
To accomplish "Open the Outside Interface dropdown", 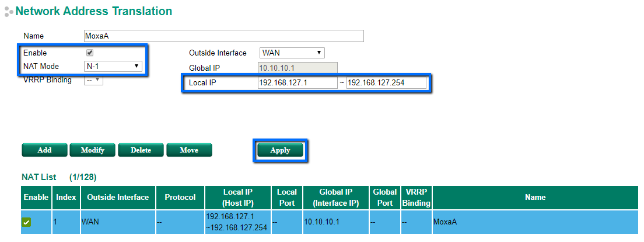I will click(292, 53).
